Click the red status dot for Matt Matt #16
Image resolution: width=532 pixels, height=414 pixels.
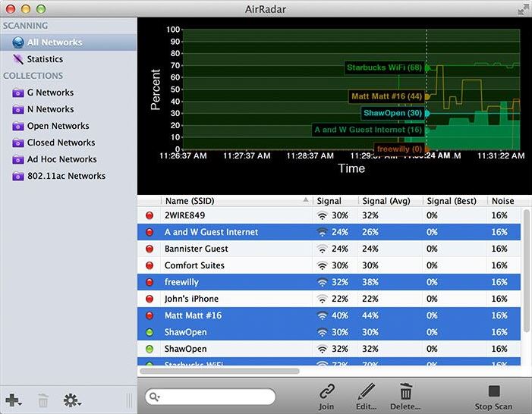pos(150,315)
